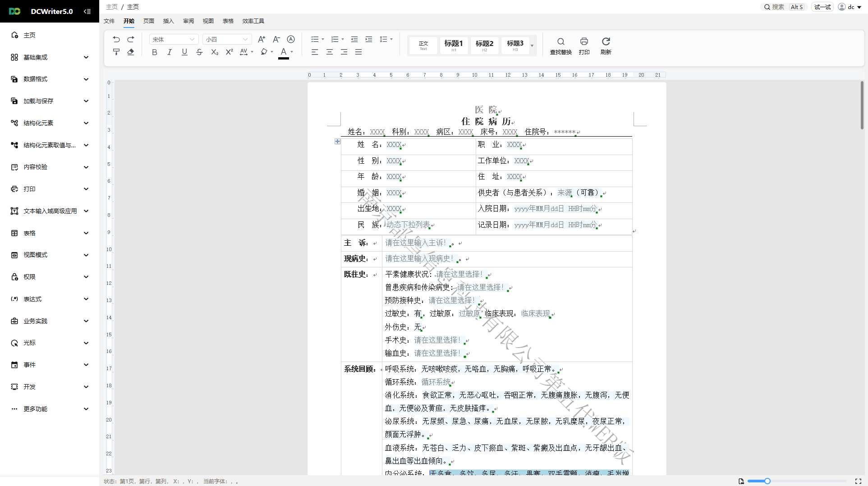This screenshot has width=868, height=486.
Task: Apply subscript formatting
Action: 215,52
